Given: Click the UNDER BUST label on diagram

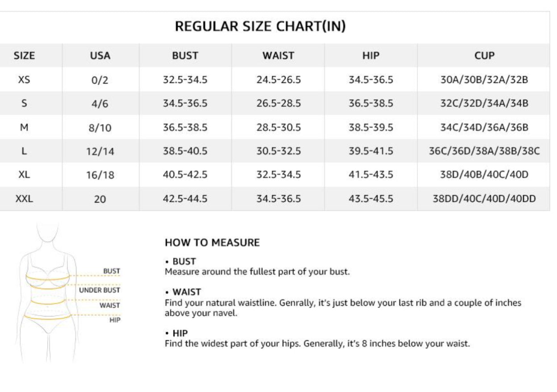Looking at the screenshot, I should pyautogui.click(x=100, y=290).
